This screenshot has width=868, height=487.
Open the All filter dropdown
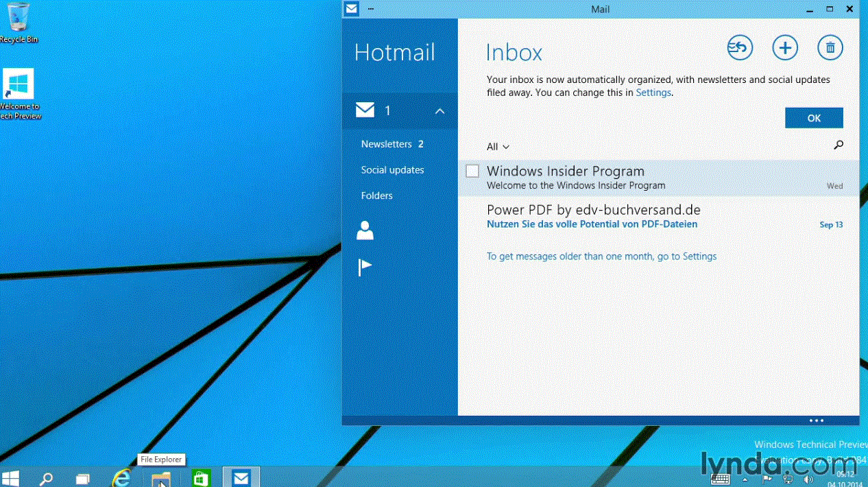498,147
